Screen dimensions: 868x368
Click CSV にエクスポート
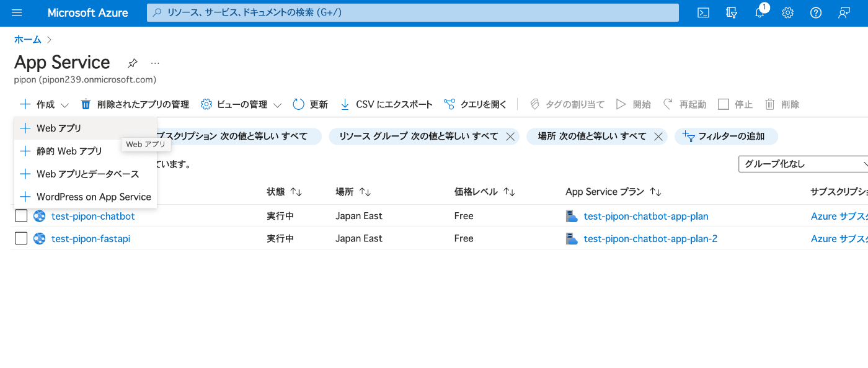386,104
